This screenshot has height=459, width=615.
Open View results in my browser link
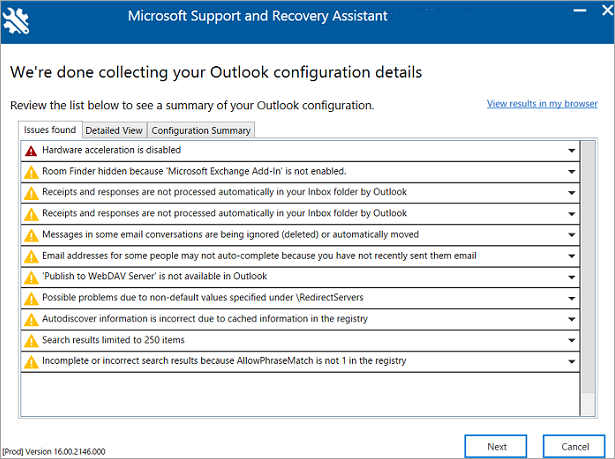[x=542, y=103]
